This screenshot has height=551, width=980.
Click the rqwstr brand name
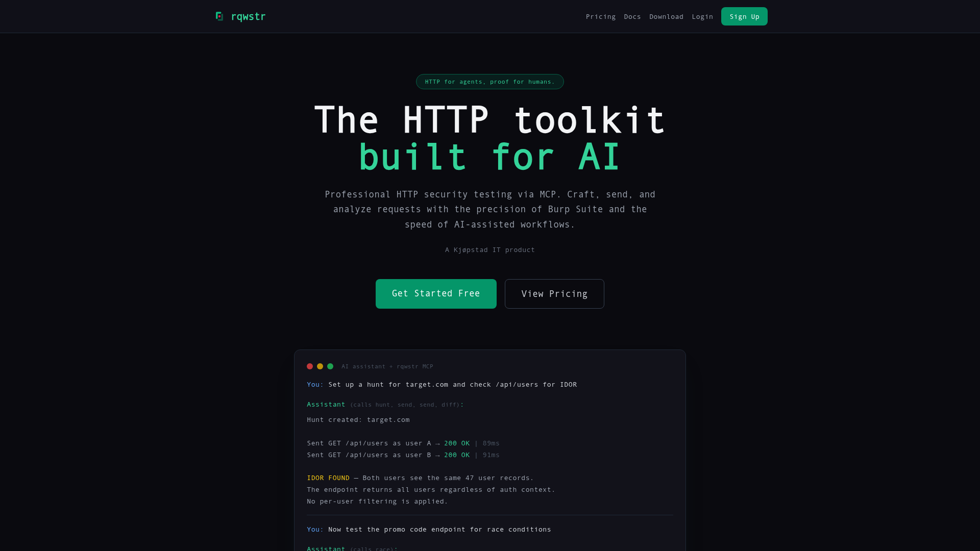(x=248, y=16)
